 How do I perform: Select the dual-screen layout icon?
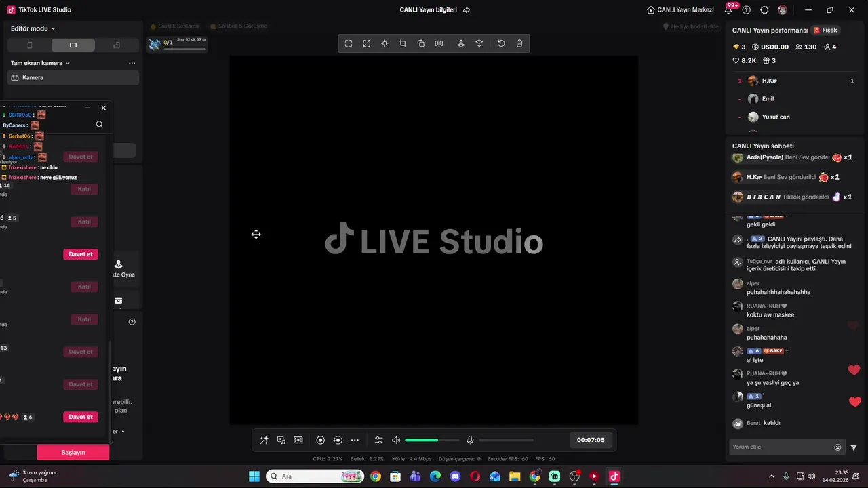pos(117,45)
